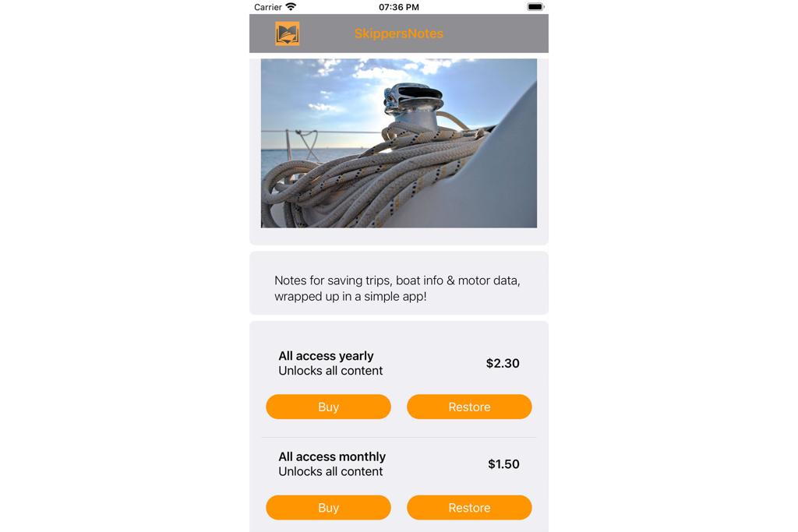This screenshot has width=798, height=532.
Task: Tap the SkippersNotes book logo icon
Action: 287,33
